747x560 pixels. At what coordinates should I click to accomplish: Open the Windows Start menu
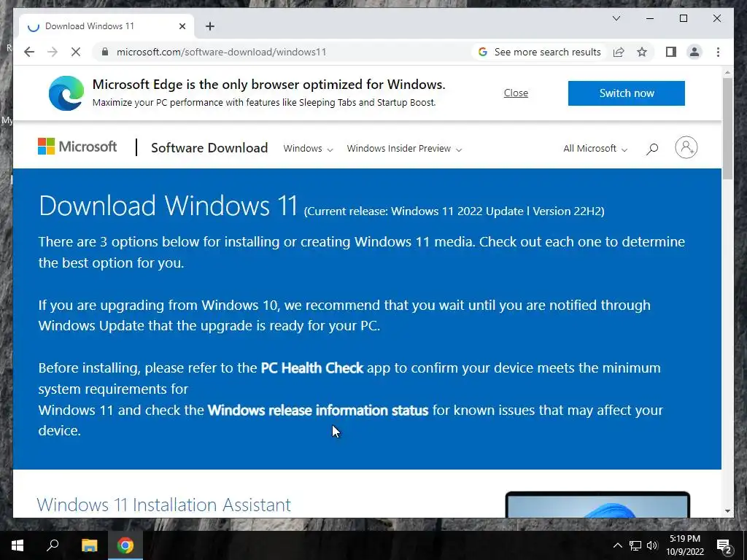pos(18,545)
